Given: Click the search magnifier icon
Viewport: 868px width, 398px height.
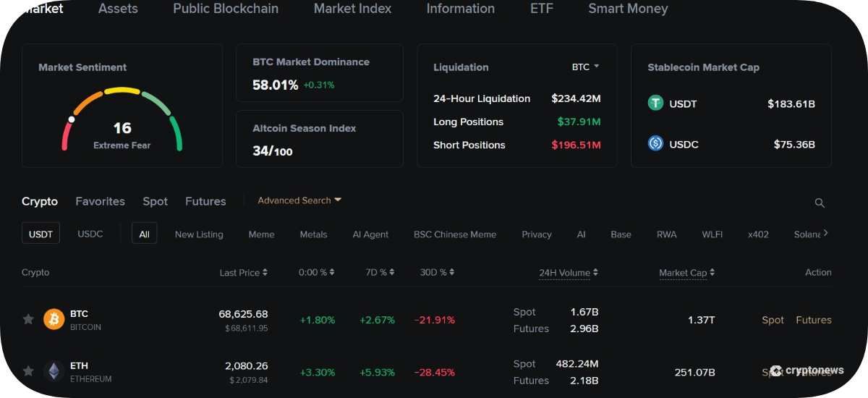Looking at the screenshot, I should (x=820, y=203).
